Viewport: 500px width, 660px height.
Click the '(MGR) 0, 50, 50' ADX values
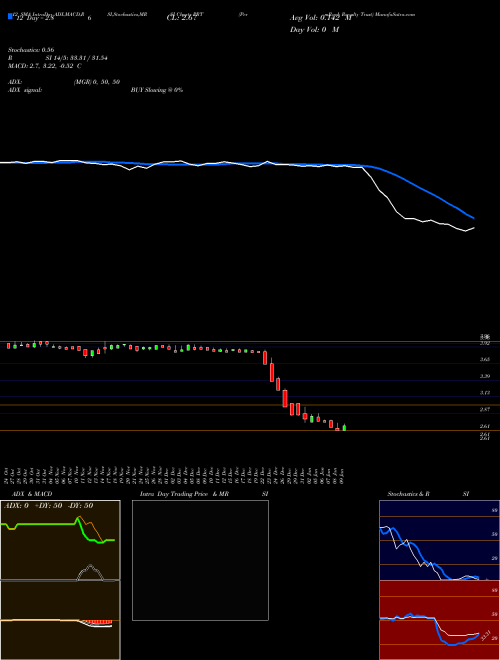pyautogui.click(x=97, y=82)
